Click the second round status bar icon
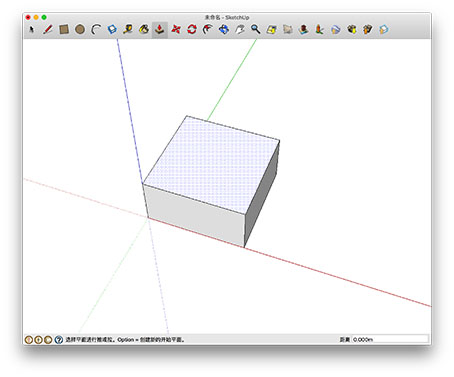Image resolution: width=454 pixels, height=377 pixels. [x=38, y=340]
